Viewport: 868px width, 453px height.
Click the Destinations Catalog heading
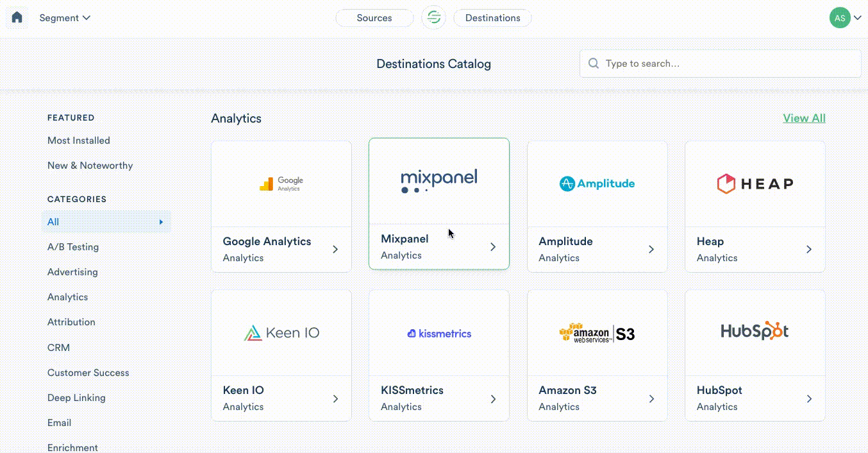[433, 64]
